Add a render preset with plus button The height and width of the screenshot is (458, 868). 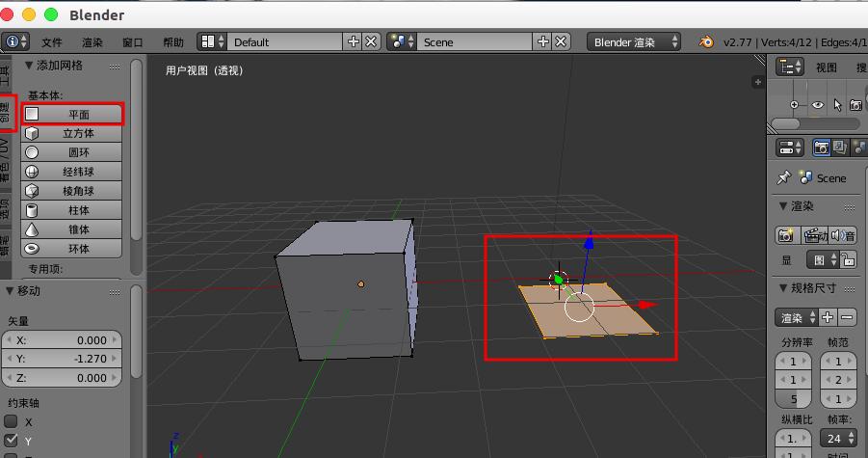coord(828,318)
